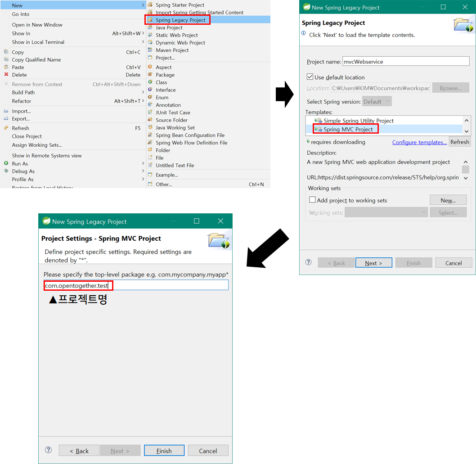
Task: Click the Dynamic Web Project icon
Action: [x=150, y=42]
